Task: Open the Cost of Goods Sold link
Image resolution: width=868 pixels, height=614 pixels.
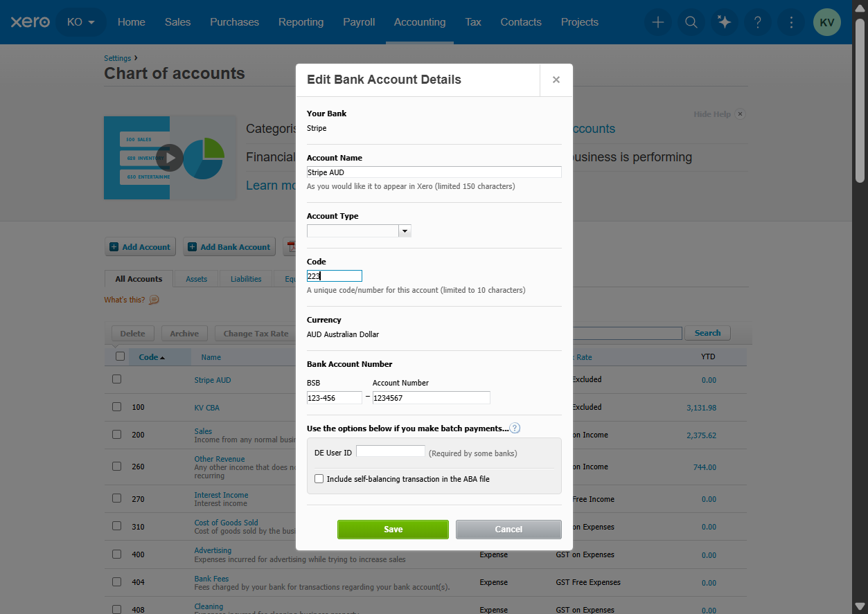Action: [226, 523]
